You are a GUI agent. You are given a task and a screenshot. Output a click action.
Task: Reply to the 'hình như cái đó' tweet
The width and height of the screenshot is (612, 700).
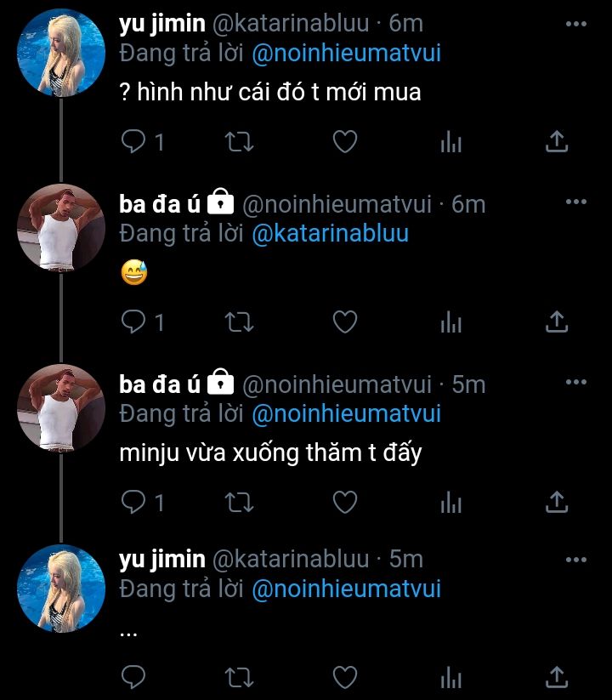pyautogui.click(x=134, y=141)
